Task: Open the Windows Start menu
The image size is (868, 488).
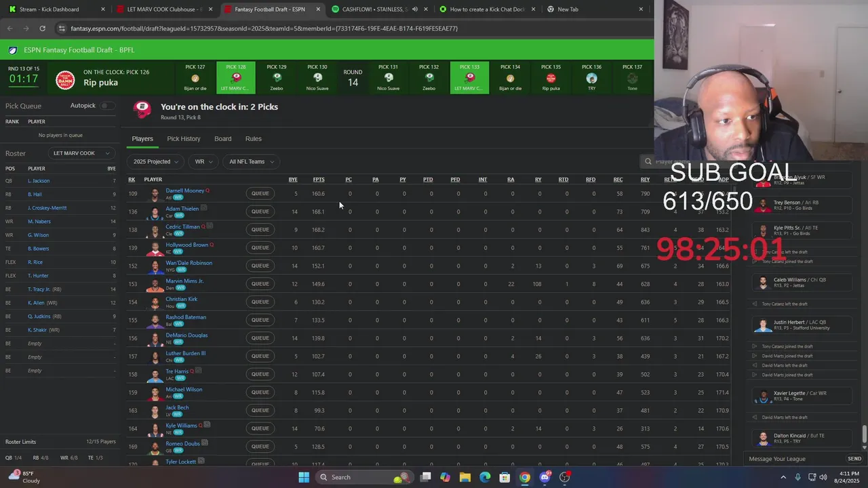Action: tap(304, 477)
